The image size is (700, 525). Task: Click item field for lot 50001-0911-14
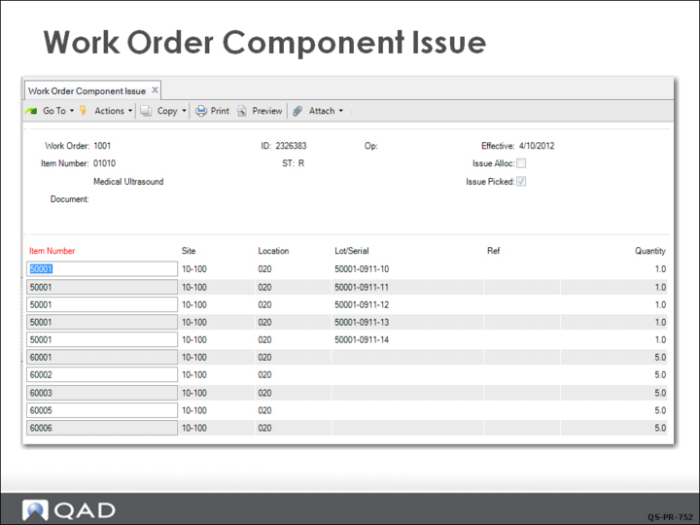coord(102,339)
